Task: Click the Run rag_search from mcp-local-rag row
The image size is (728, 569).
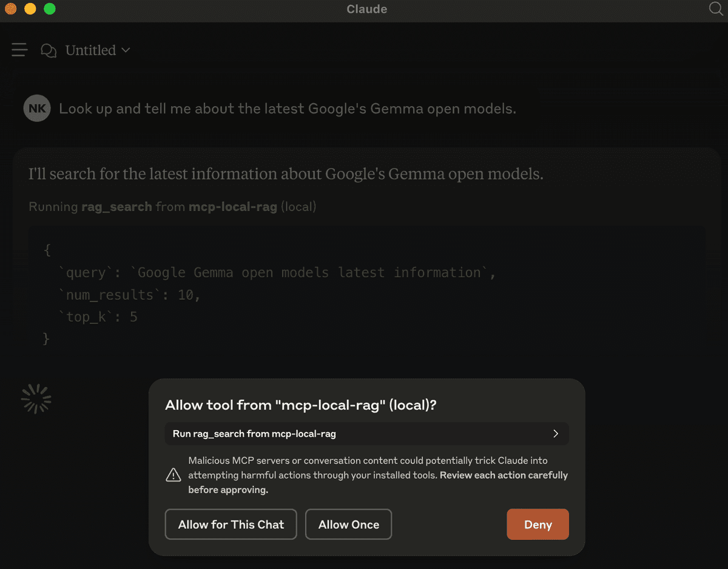Action: click(x=366, y=434)
